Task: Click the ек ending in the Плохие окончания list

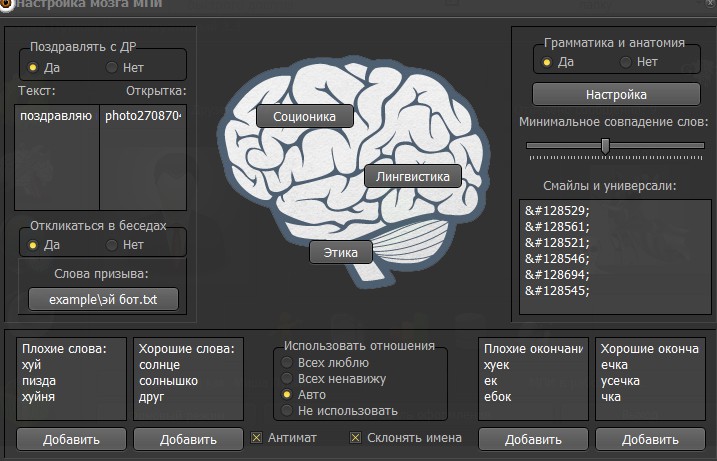Action: [490, 381]
